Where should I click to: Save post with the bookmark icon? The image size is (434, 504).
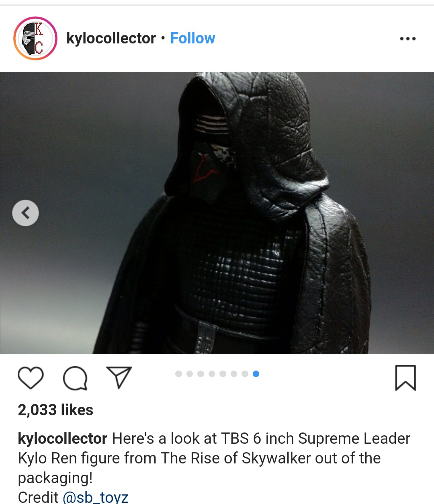405,378
